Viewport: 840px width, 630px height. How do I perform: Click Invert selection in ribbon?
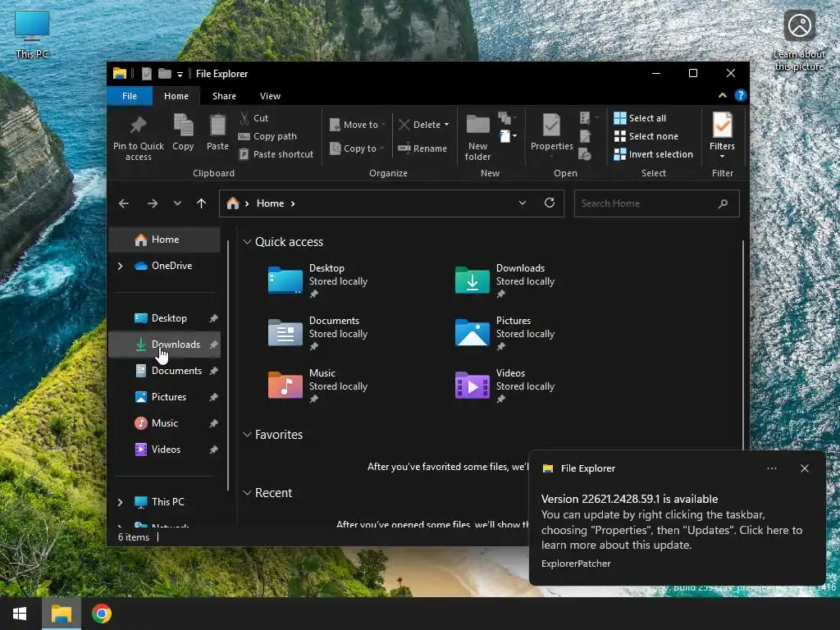point(654,154)
